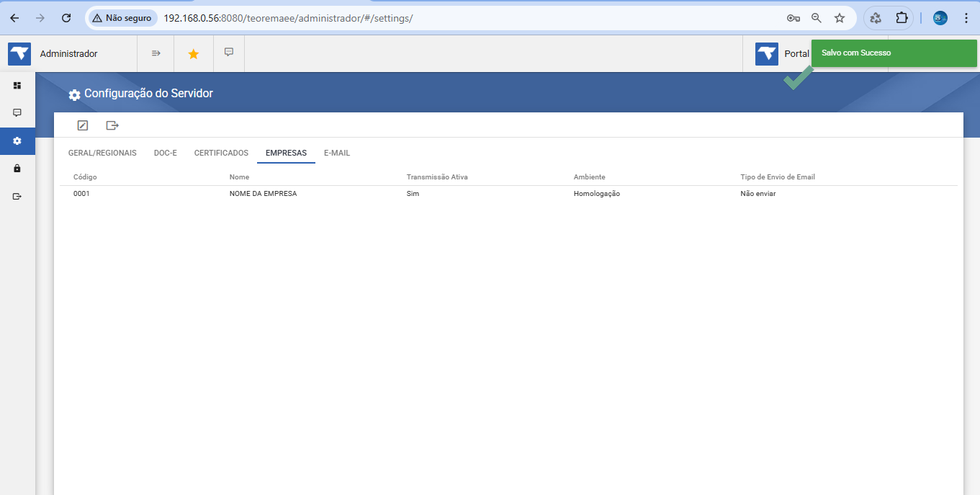Screen dimensions: 980x495
Task: Open the recycle-style extension icon
Action: [x=876, y=18]
